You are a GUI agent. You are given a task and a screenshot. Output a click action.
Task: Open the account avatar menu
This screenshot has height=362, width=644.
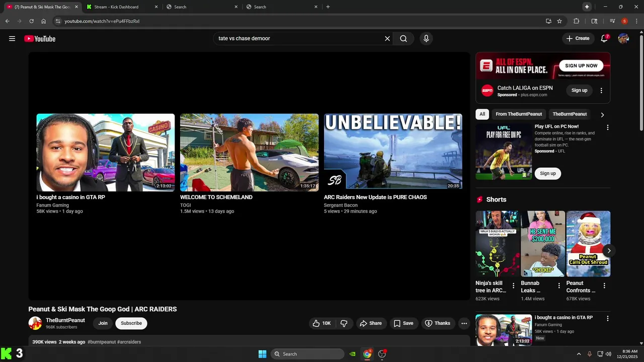(x=623, y=39)
